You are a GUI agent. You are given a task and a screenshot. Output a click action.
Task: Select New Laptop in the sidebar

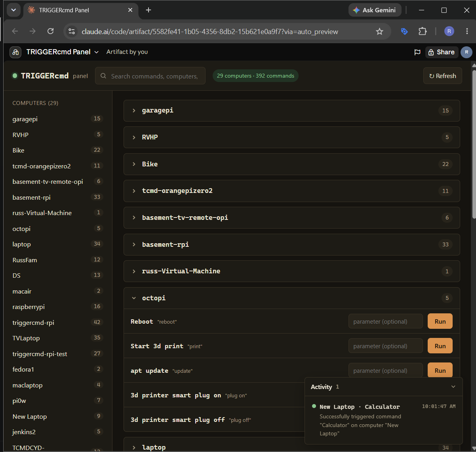click(x=58, y=416)
